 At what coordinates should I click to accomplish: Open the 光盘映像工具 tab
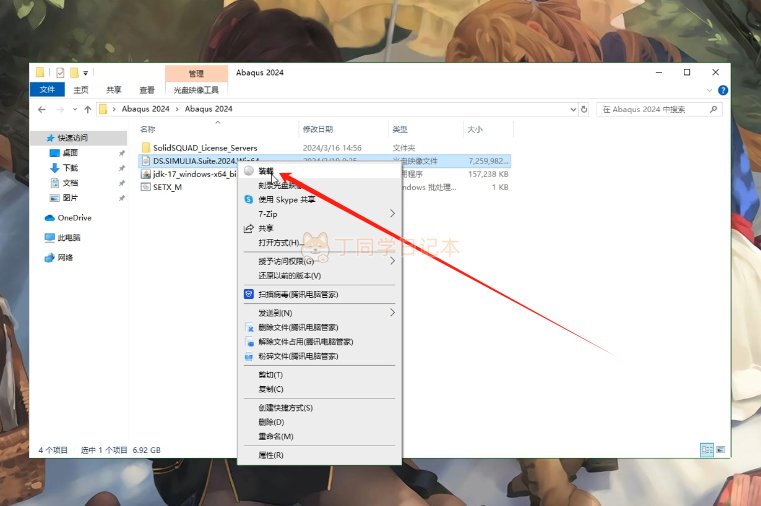point(196,90)
